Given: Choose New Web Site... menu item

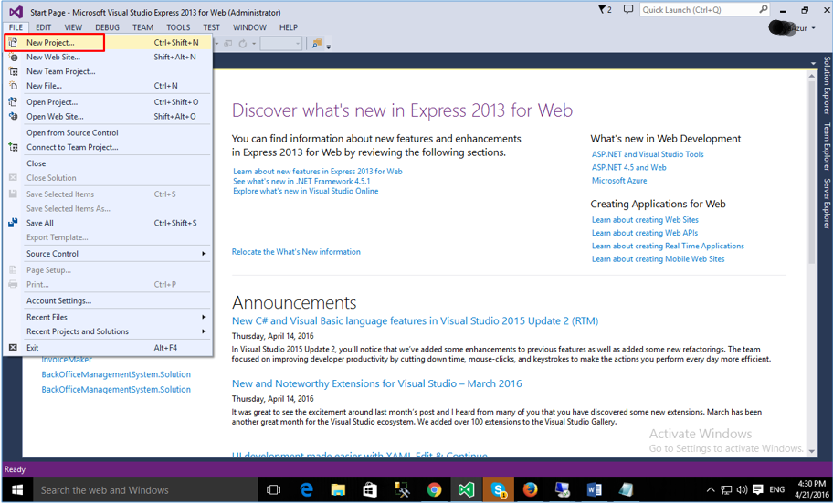Looking at the screenshot, I should (x=107, y=57).
